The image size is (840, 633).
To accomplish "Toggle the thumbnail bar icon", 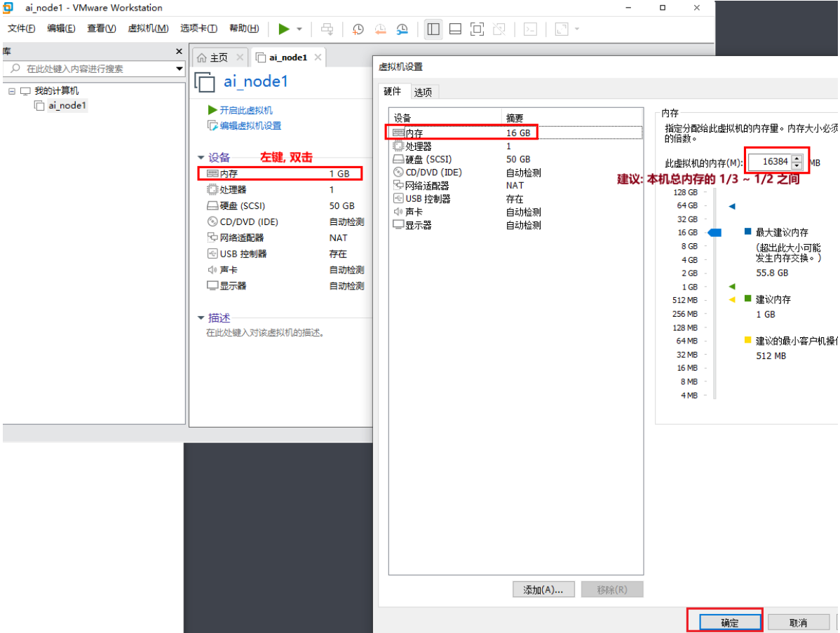I will click(x=454, y=29).
